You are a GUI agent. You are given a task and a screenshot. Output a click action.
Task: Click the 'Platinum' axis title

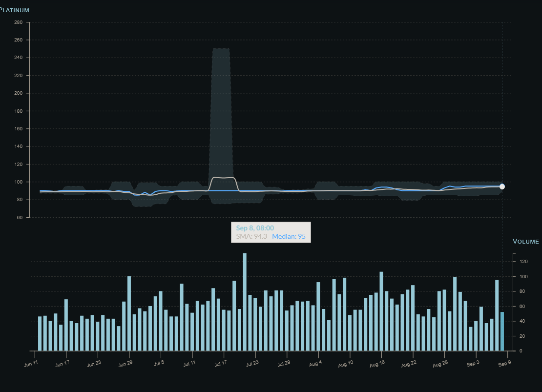pos(14,10)
